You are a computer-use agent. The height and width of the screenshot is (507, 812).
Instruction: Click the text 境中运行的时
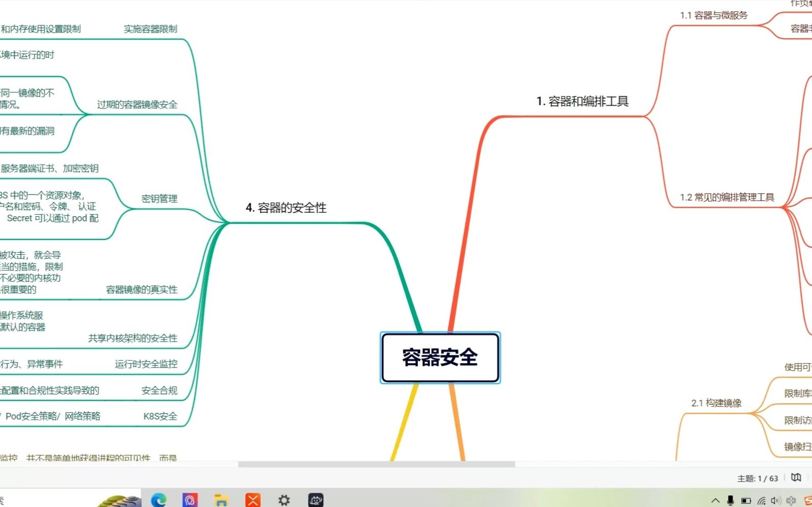click(x=27, y=55)
